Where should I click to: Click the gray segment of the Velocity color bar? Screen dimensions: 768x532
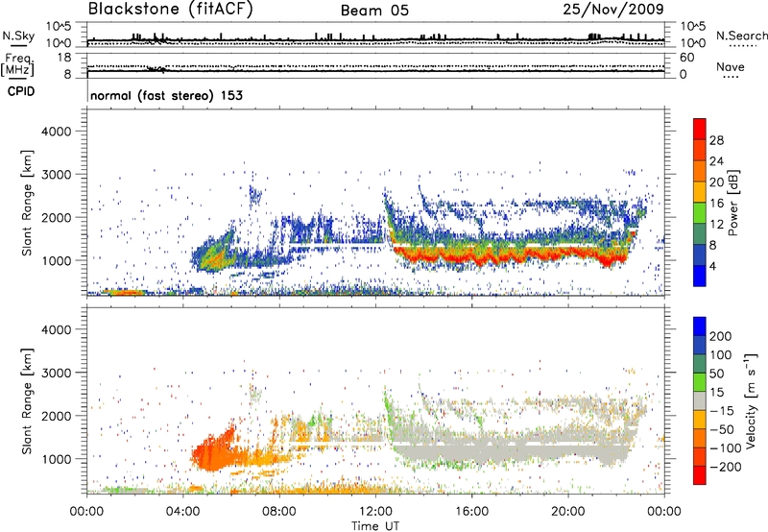tap(700, 400)
